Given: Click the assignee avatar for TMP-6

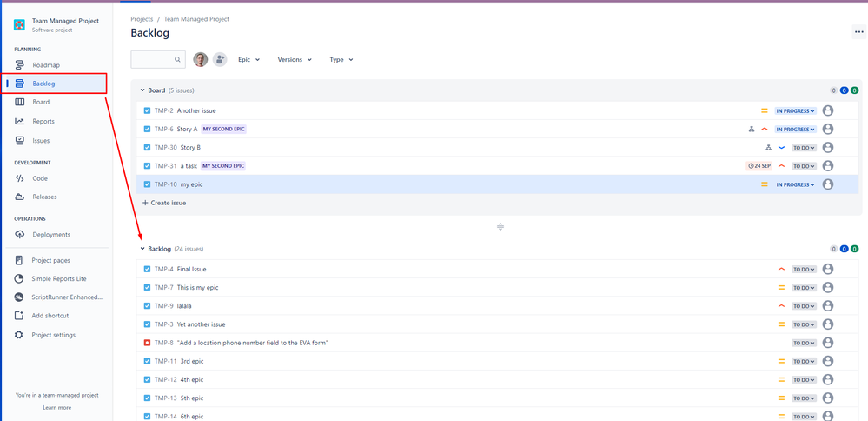Looking at the screenshot, I should tap(828, 129).
